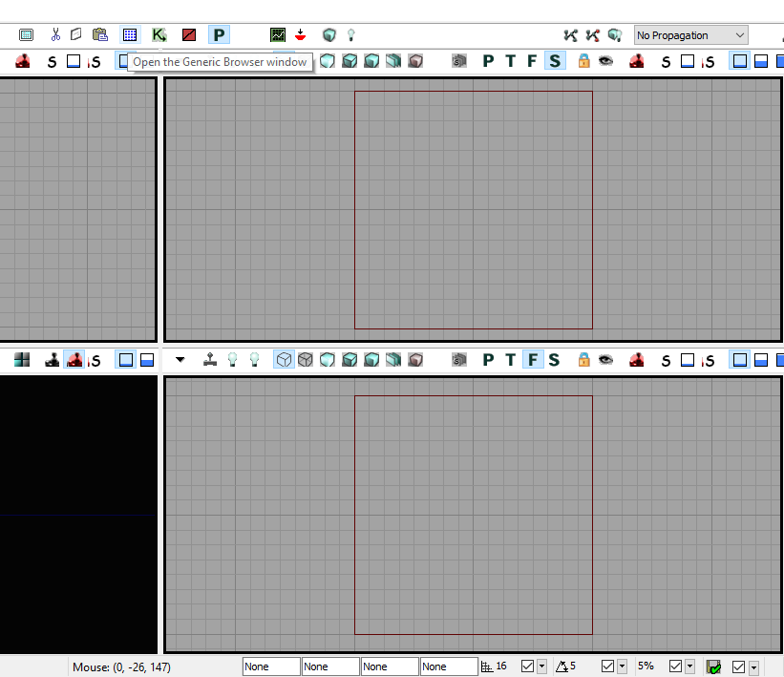Image resolution: width=784 pixels, height=677 pixels.
Task: Click the Cut scissors icon
Action: click(x=55, y=35)
